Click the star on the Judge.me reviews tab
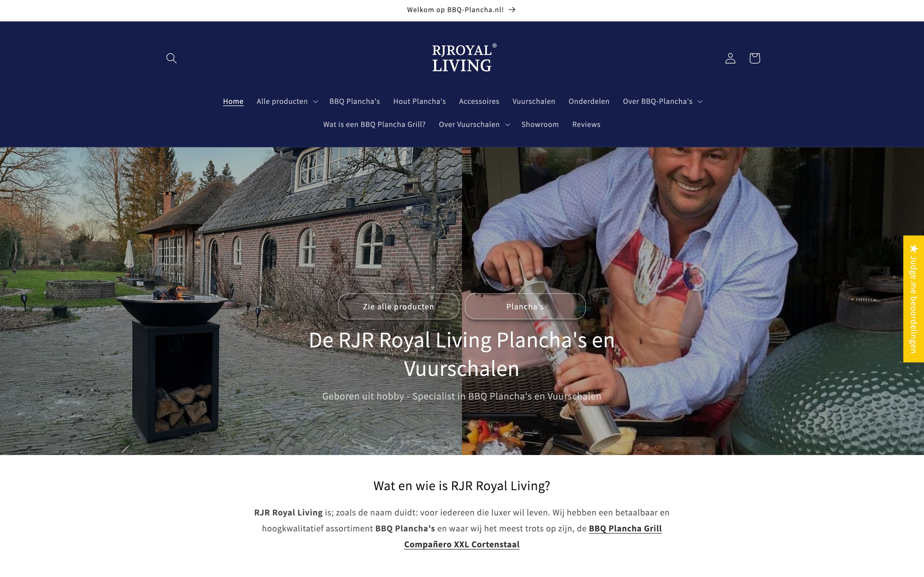 coord(914,249)
